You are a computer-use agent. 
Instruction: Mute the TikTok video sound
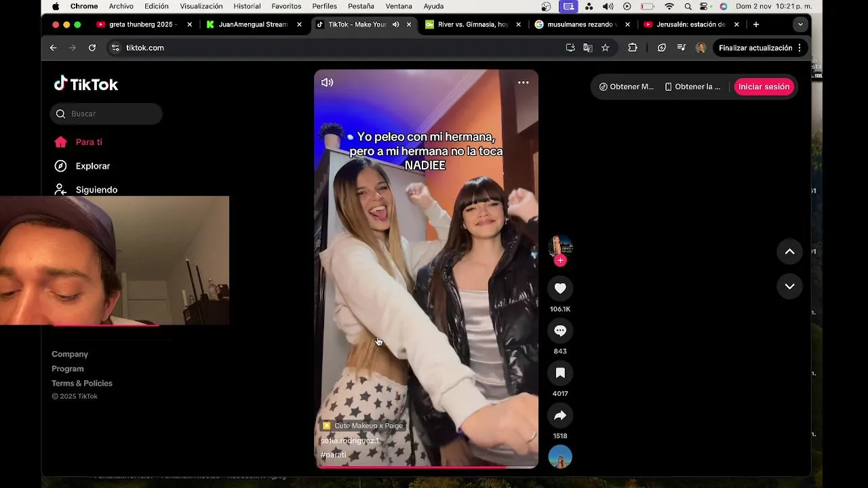coord(327,82)
